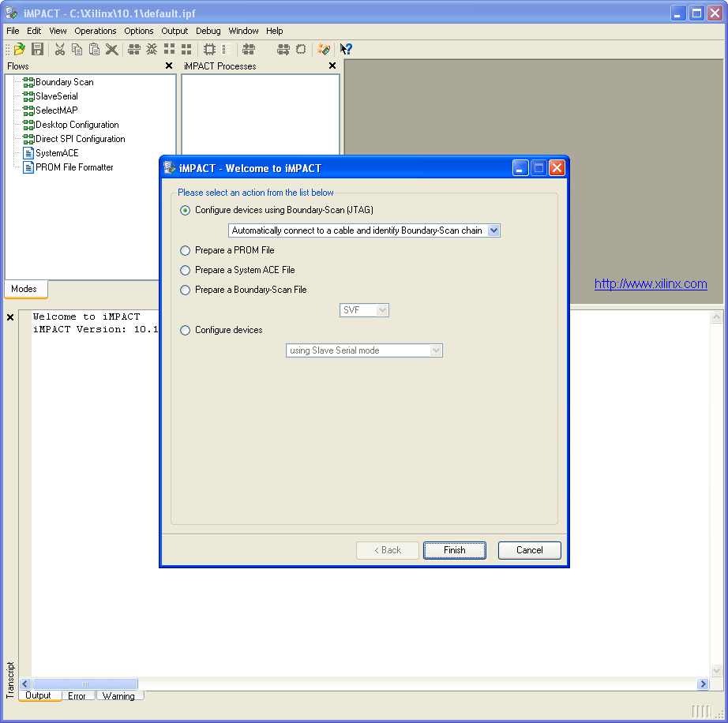728x723 pixels.
Task: Open the View menu
Action: pos(58,31)
